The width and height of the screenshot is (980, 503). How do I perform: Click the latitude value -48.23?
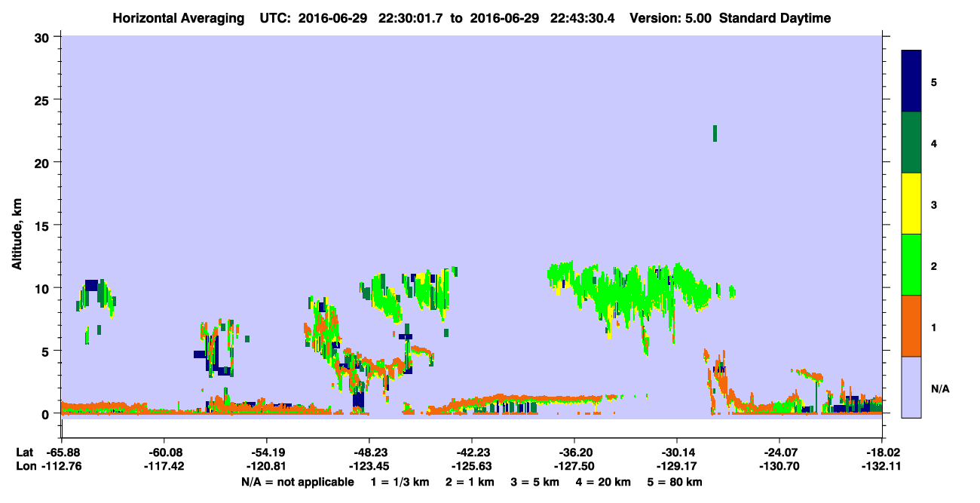(x=369, y=452)
